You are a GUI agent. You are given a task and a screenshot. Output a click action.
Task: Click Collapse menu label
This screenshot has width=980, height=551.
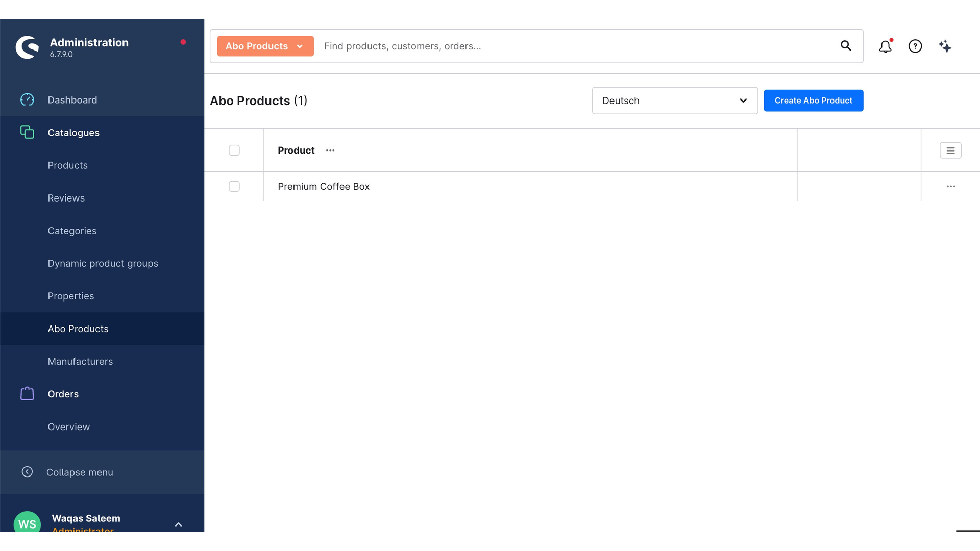click(x=80, y=472)
